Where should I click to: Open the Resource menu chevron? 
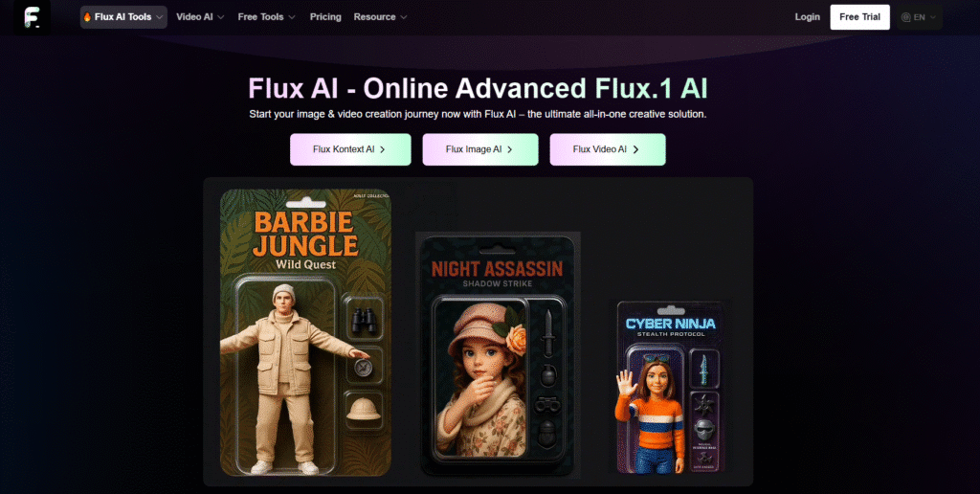(403, 17)
